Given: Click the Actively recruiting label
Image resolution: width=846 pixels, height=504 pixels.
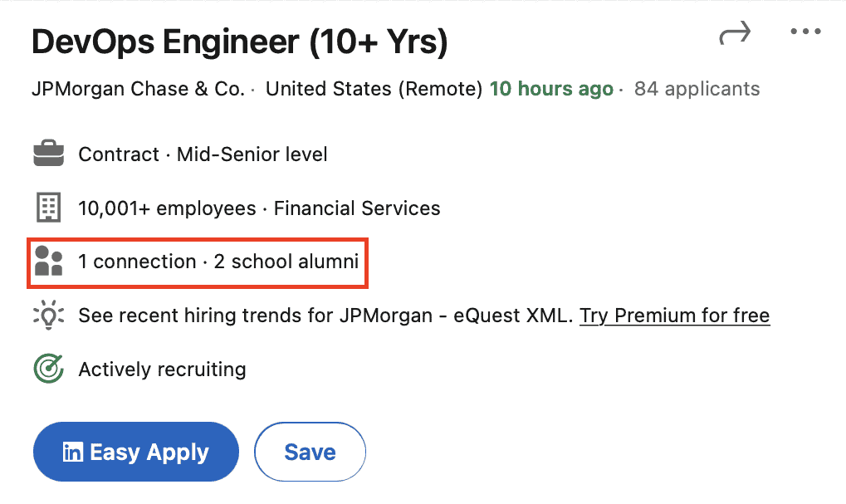Looking at the screenshot, I should [x=163, y=369].
